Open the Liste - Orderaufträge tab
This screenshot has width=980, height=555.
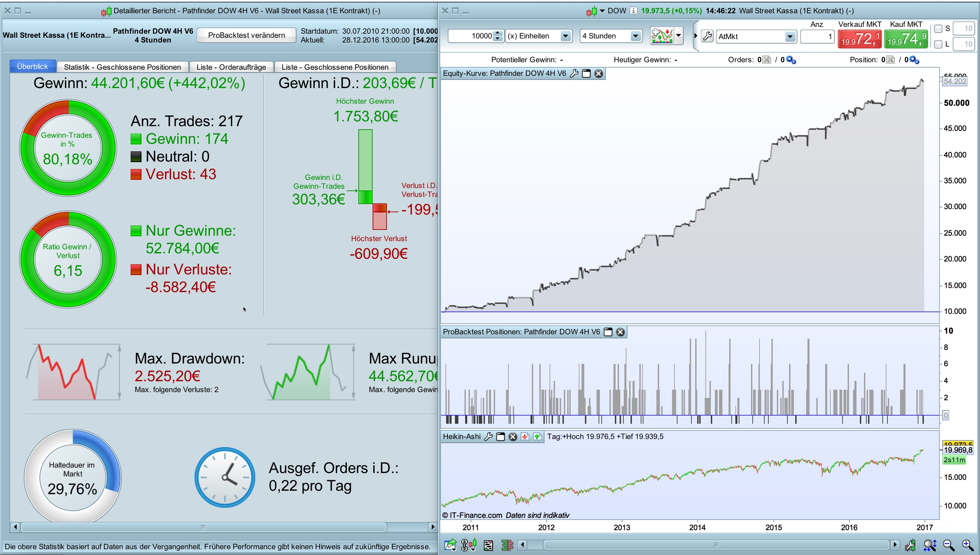231,67
